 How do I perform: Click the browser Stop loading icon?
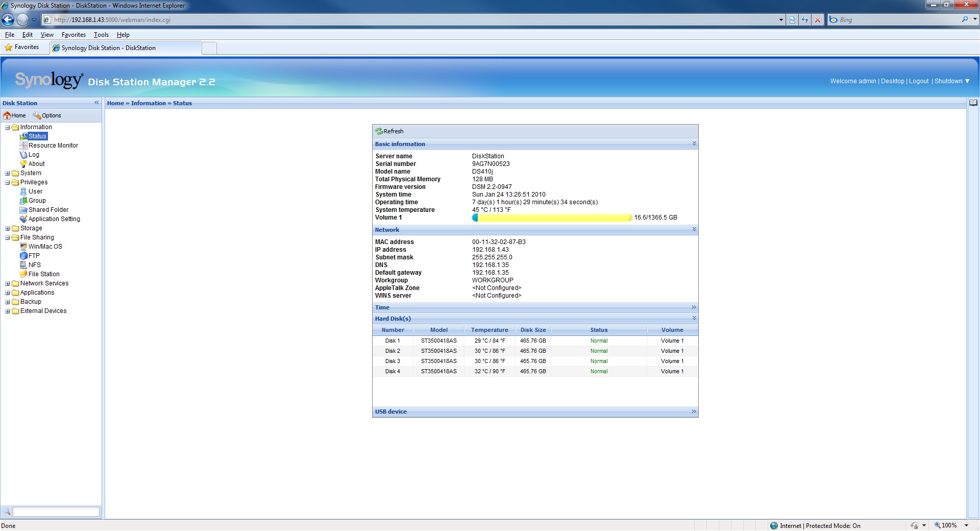[818, 20]
